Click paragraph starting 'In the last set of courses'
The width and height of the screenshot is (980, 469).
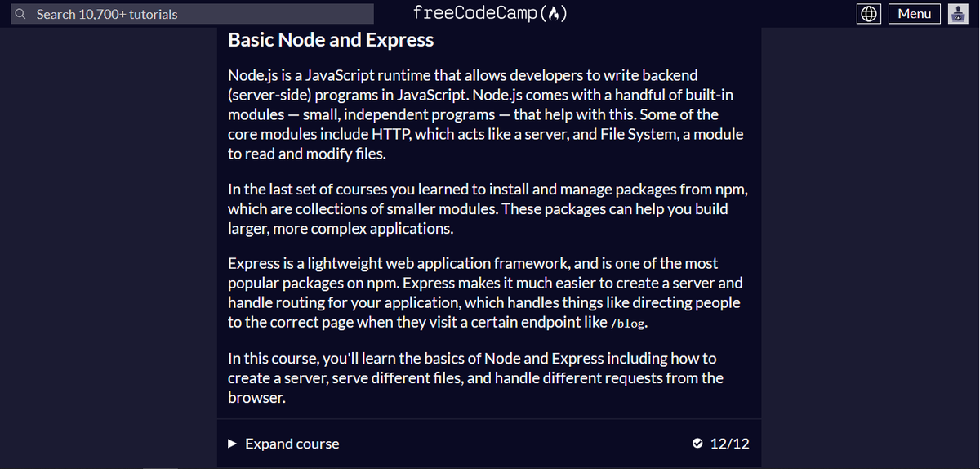pos(488,209)
